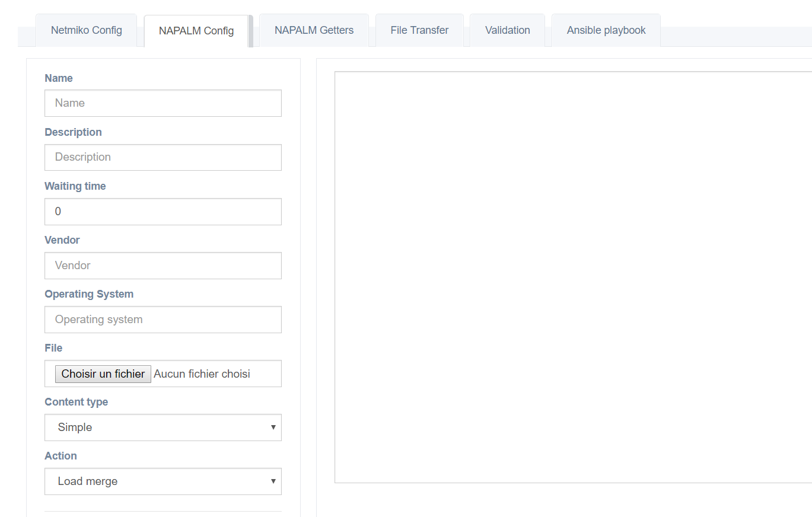The height and width of the screenshot is (517, 812).
Task: Select the NAPALM Config tab
Action: point(196,31)
